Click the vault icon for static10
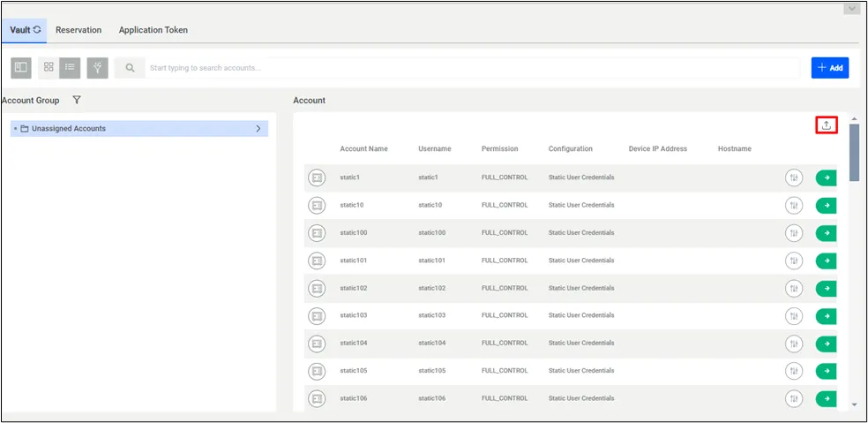Image resolution: width=868 pixels, height=423 pixels. (x=317, y=205)
